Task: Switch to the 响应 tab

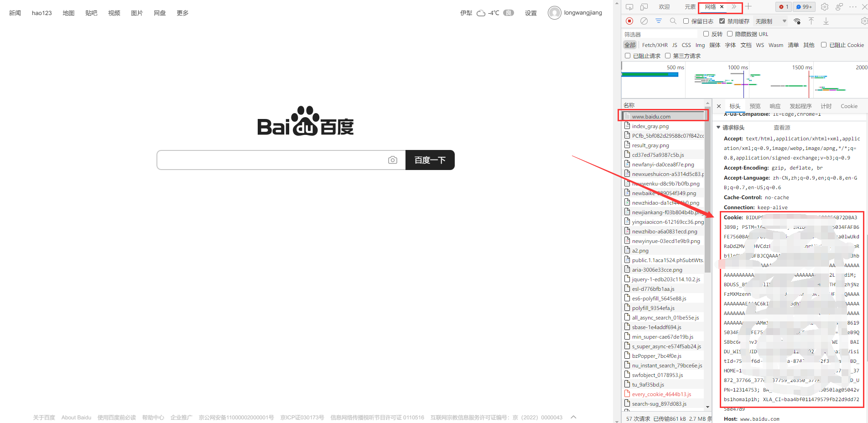Action: pos(775,106)
